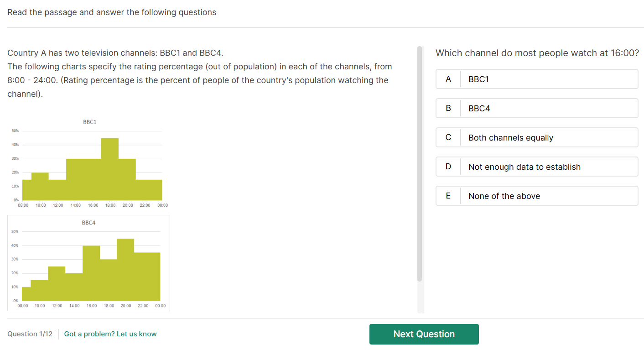Click the BBC4 chart title
Screen dimensions: 644x350
(x=88, y=223)
